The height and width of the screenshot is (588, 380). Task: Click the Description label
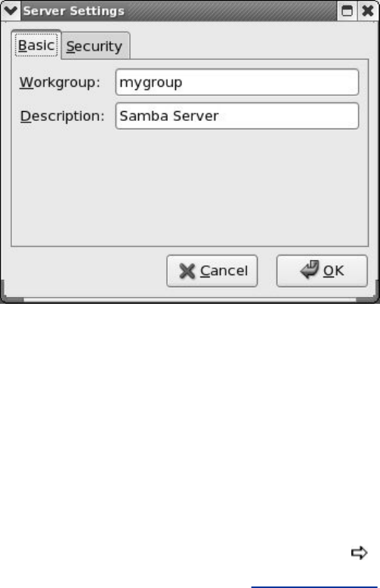pyautogui.click(x=62, y=116)
